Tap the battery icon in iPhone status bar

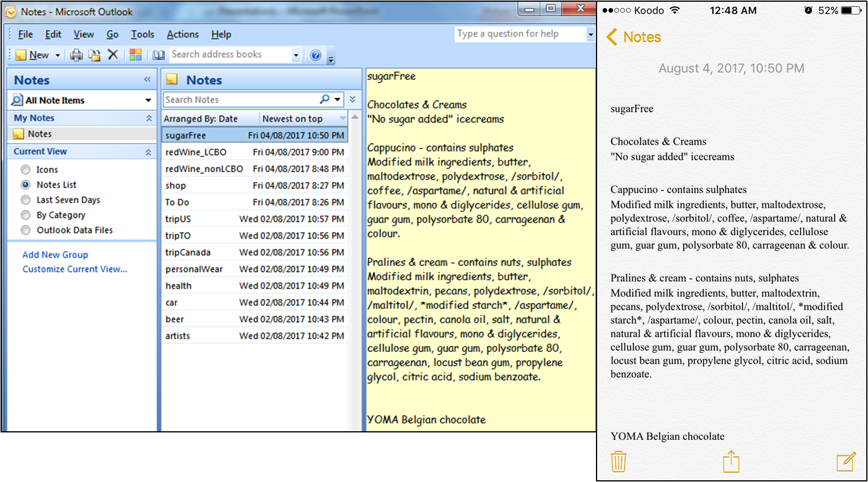point(851,10)
